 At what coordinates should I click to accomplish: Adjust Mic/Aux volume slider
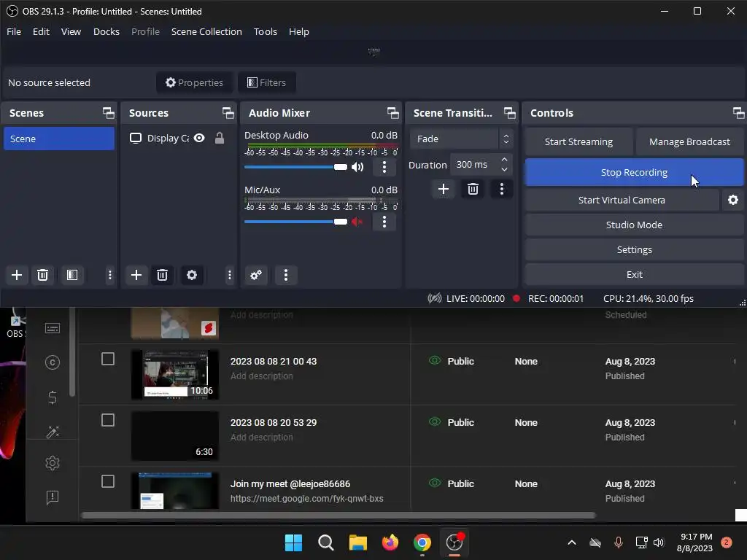click(x=295, y=222)
